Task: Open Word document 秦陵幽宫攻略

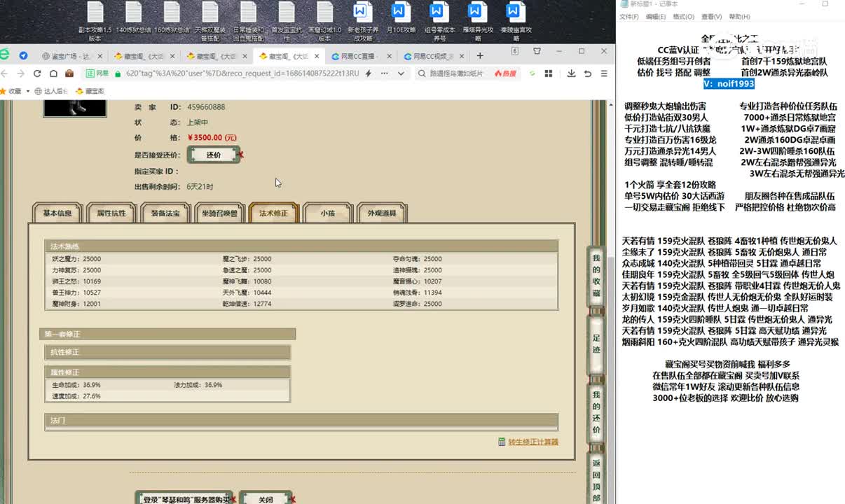Action: tap(515, 22)
